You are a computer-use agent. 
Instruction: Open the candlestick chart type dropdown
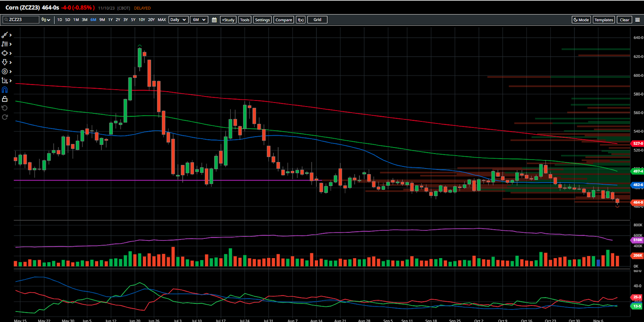pos(46,20)
